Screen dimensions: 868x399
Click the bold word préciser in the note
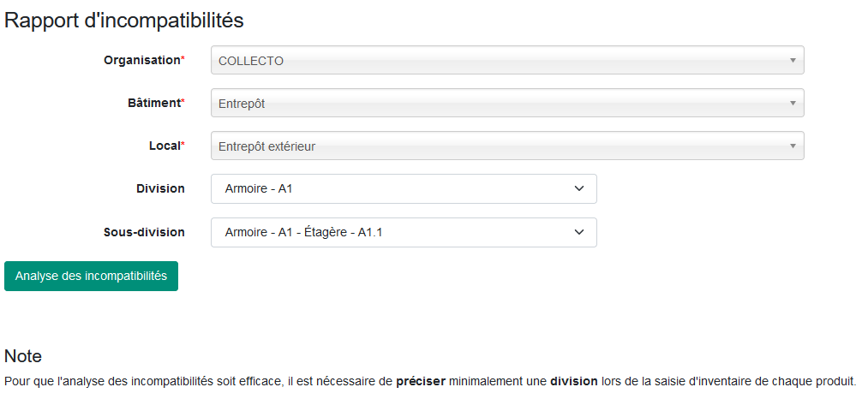[421, 382]
